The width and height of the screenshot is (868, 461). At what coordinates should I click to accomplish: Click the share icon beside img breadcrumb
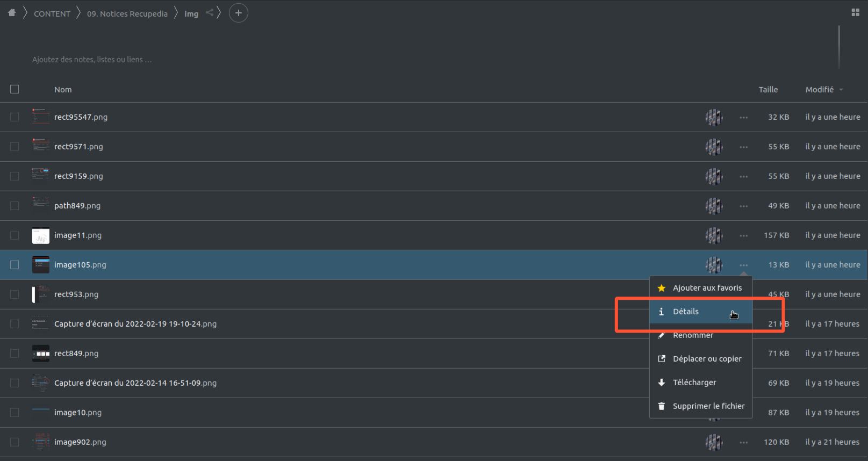click(x=210, y=13)
